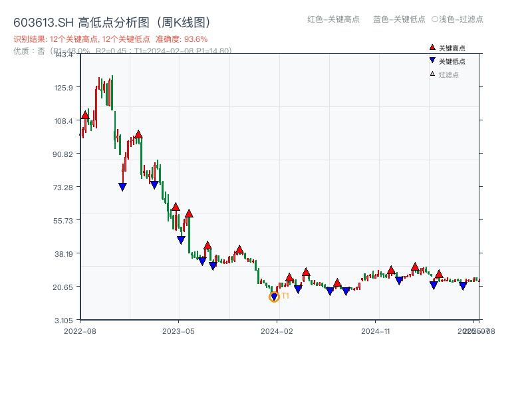
Task: Select the last blue key low marker before 2025-07
Action: (463, 286)
